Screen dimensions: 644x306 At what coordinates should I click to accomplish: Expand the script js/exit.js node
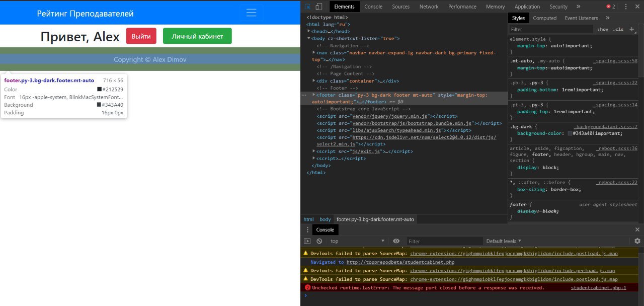[x=314, y=151]
